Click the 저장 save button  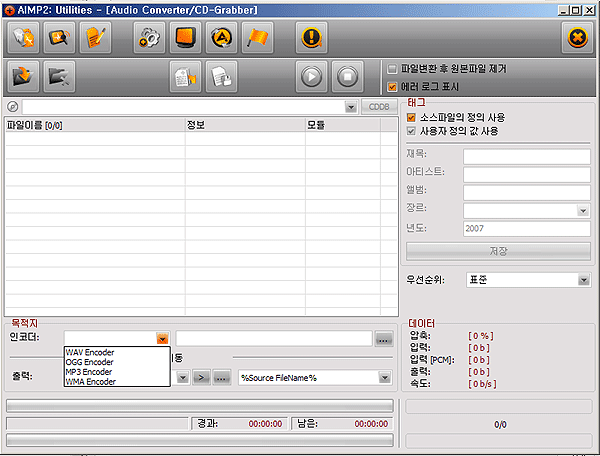(x=498, y=251)
